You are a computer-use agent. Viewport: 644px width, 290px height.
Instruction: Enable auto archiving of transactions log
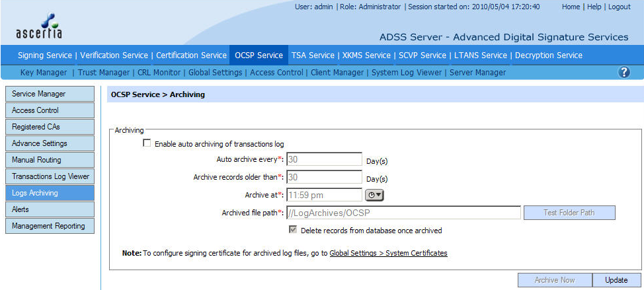coord(147,143)
